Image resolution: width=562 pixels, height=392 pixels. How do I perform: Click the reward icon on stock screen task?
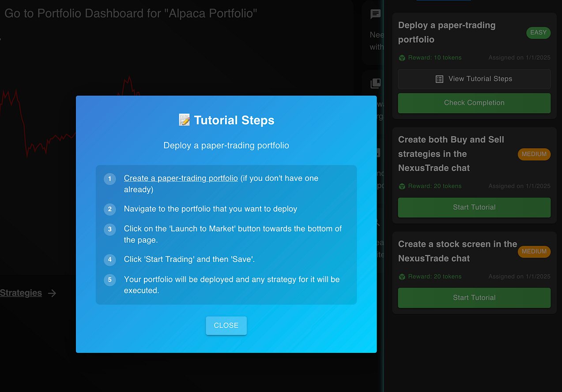(402, 276)
